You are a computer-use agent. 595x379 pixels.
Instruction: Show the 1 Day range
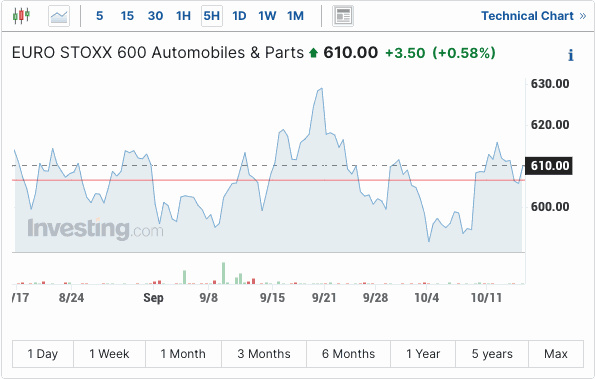pyautogui.click(x=43, y=354)
